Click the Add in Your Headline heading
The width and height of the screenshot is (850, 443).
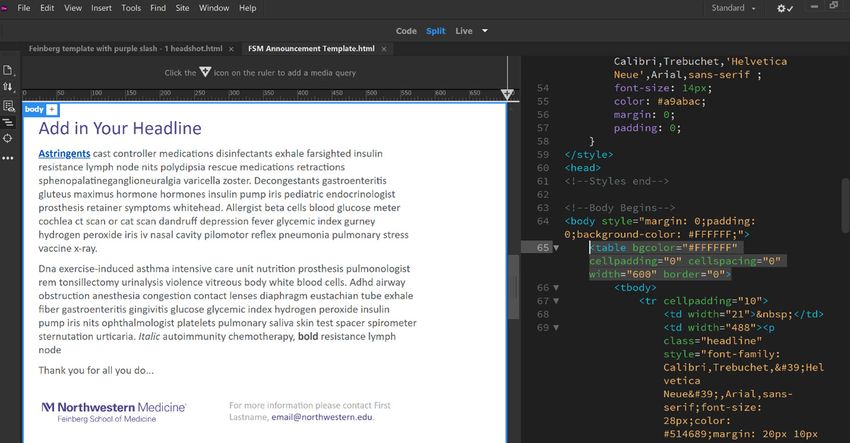pyautogui.click(x=120, y=129)
